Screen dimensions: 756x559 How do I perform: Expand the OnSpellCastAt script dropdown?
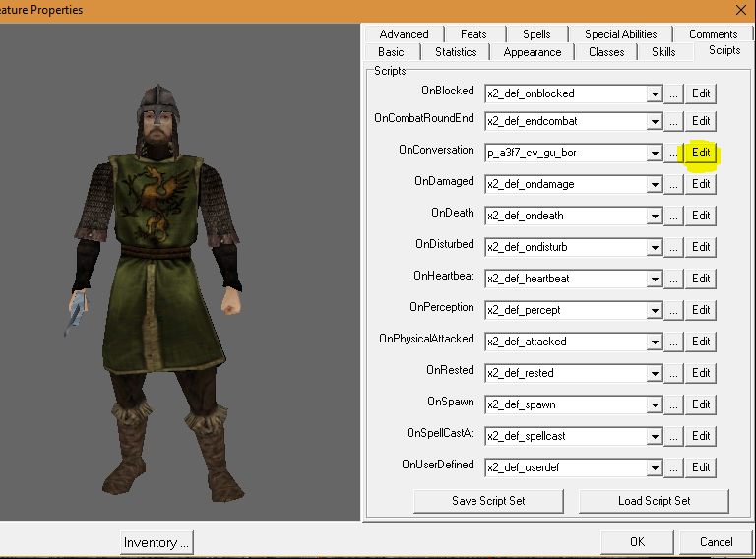click(x=655, y=436)
